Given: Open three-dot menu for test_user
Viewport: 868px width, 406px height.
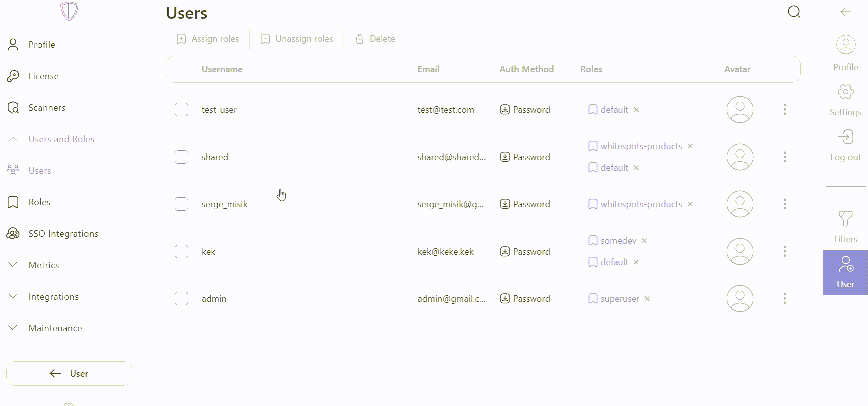Looking at the screenshot, I should [x=785, y=110].
